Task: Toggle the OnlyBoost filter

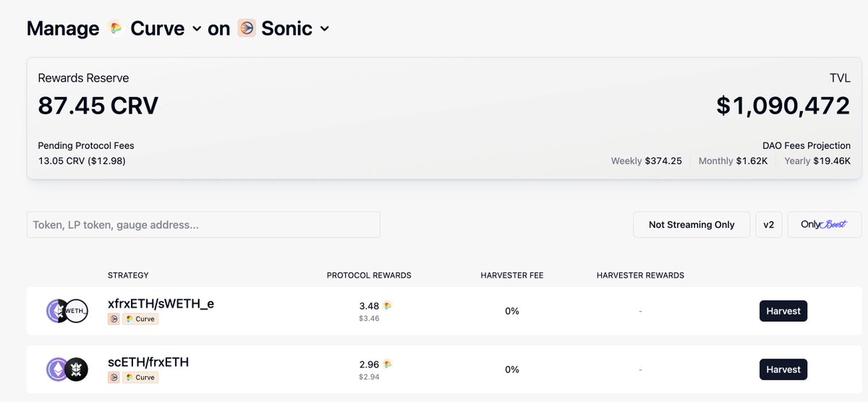Action: pos(825,225)
